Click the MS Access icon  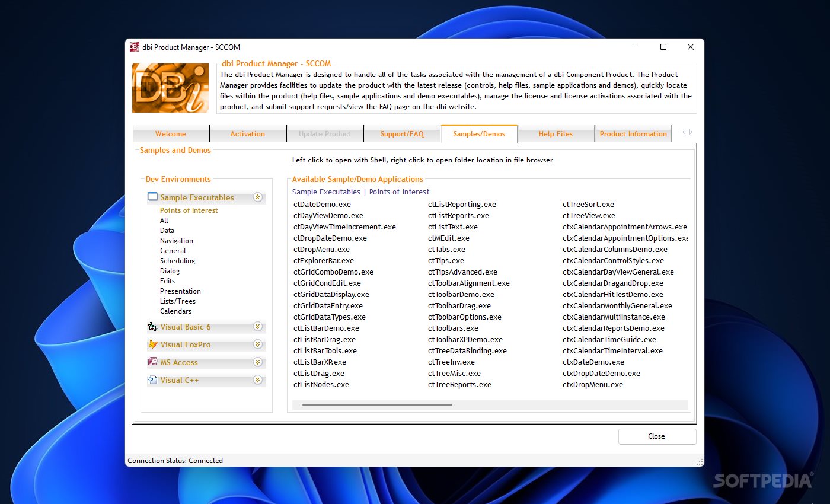(152, 362)
